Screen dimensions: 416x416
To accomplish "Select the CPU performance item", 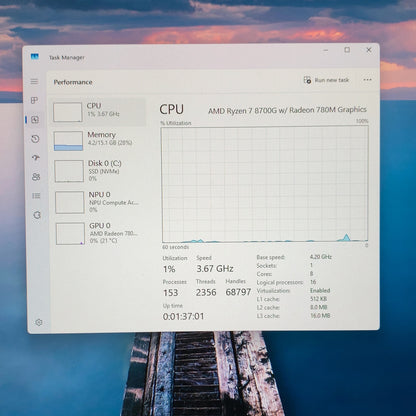I will point(99,112).
